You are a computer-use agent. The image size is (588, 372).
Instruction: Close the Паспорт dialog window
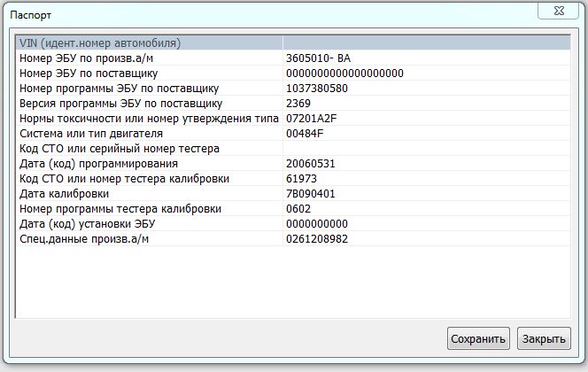pyautogui.click(x=564, y=11)
